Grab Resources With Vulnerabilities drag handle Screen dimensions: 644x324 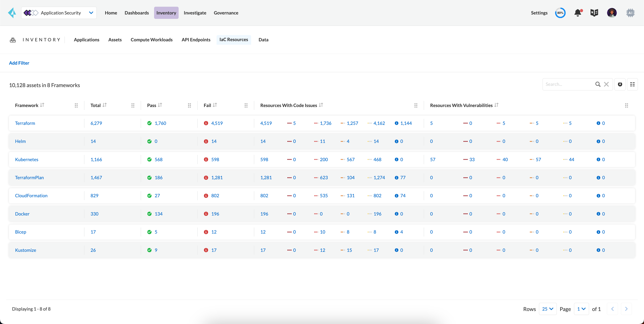click(627, 106)
